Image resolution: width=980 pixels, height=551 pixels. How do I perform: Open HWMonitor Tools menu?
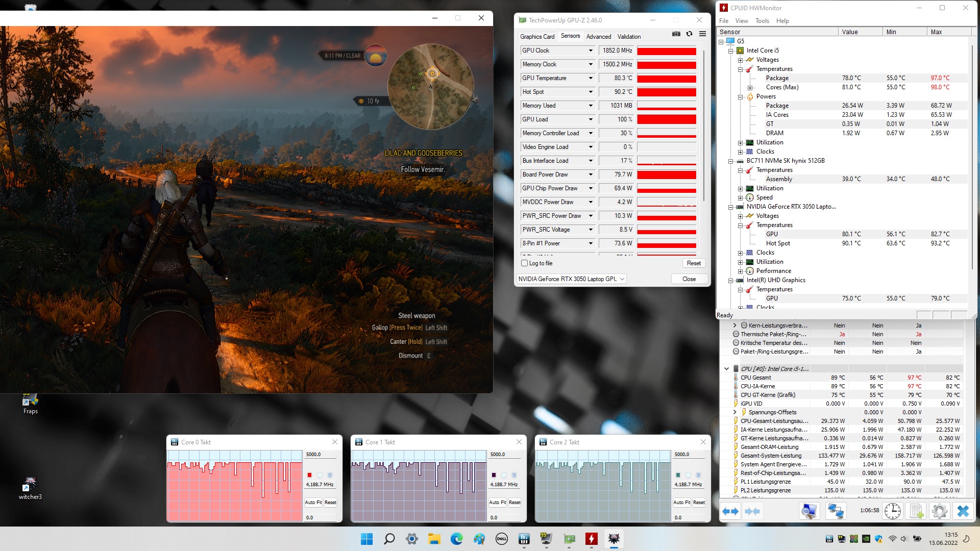[x=762, y=21]
